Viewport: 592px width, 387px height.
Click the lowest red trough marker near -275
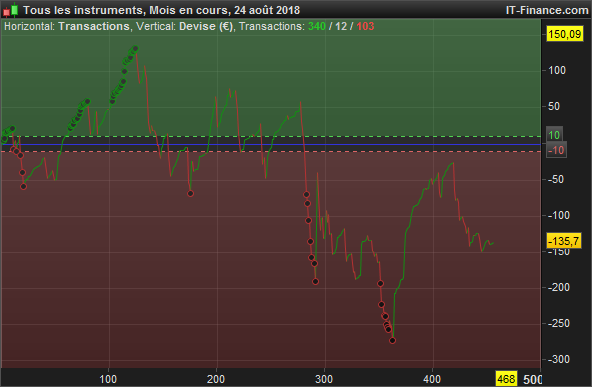pyautogui.click(x=392, y=341)
